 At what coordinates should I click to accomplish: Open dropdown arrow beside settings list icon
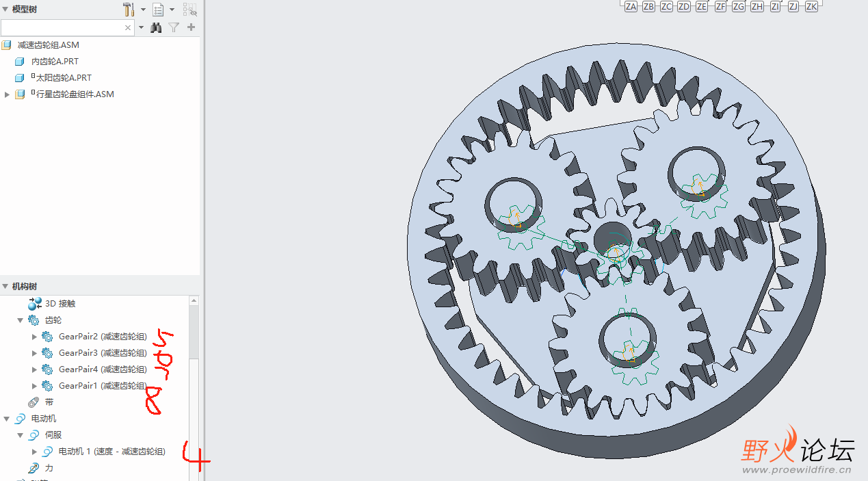click(x=172, y=10)
